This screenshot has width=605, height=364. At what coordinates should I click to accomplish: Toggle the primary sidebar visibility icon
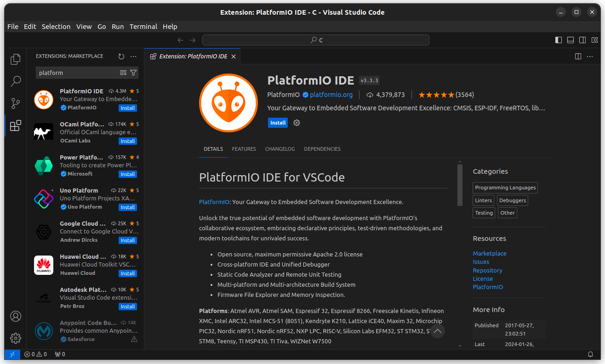click(x=558, y=40)
